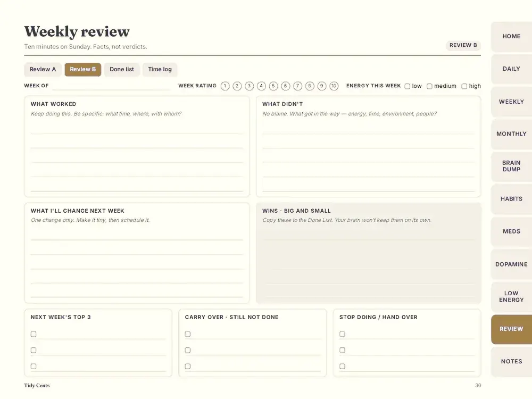Tick the first Next Week's Top 3 checkbox
Screen dimensions: 532x399
pos(33,334)
